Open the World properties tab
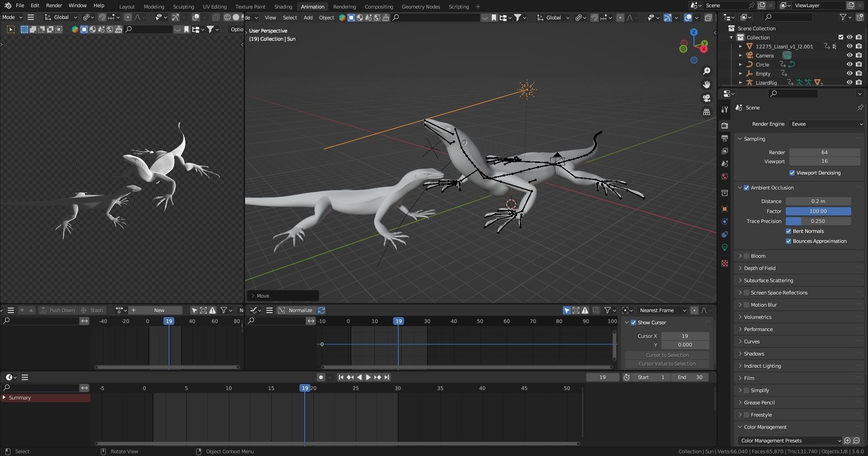 (x=725, y=176)
